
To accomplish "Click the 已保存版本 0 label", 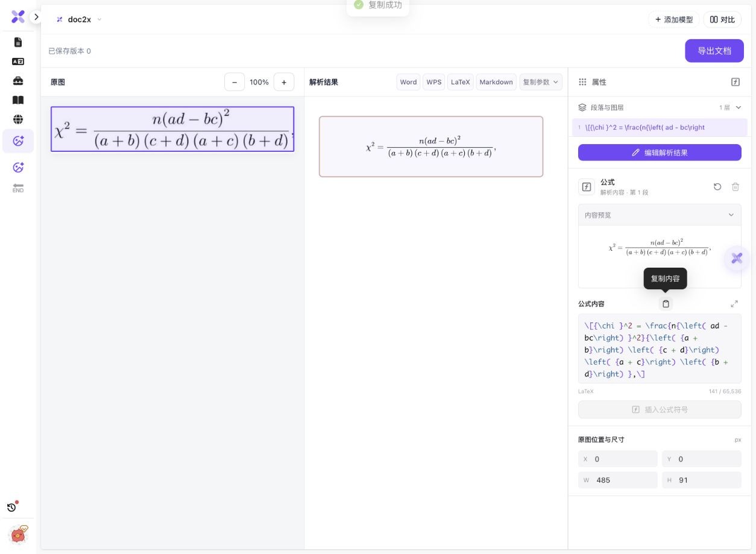I will point(69,51).
